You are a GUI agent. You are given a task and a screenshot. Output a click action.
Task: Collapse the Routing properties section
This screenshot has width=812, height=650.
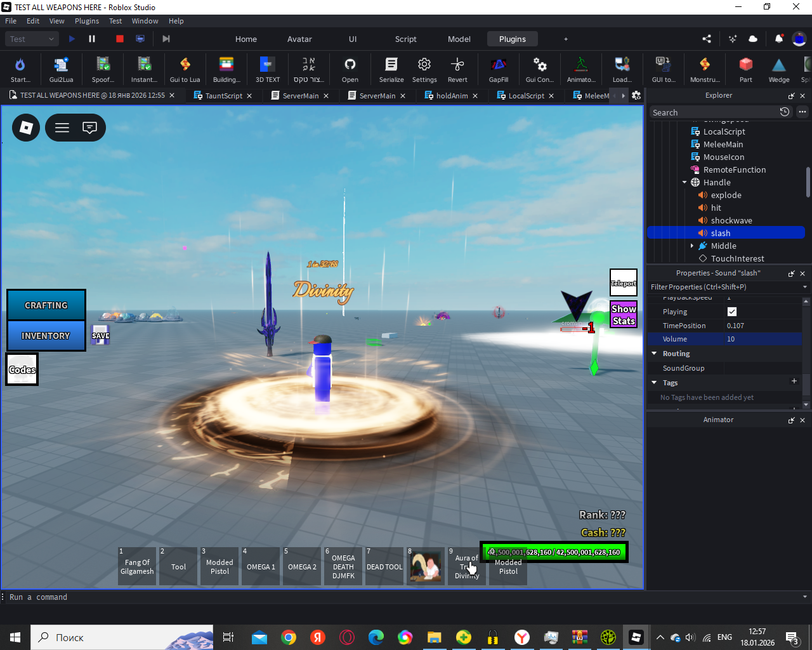(x=654, y=354)
